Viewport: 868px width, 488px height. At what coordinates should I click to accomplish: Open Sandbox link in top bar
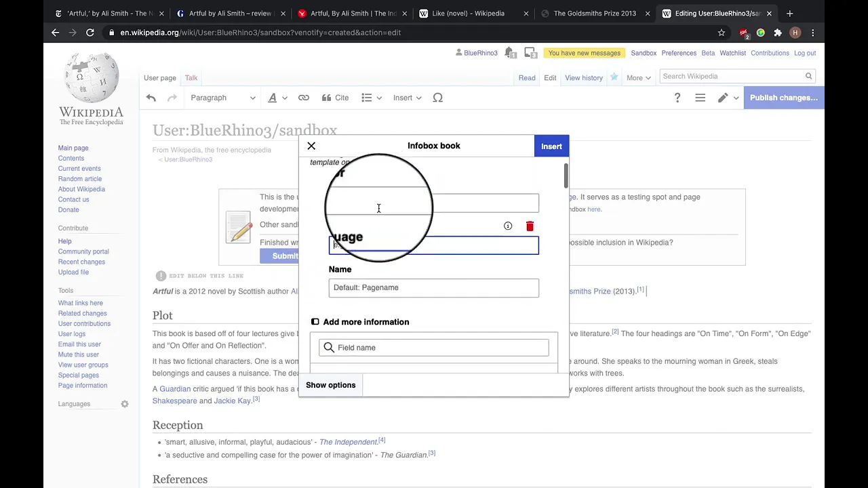click(x=644, y=53)
